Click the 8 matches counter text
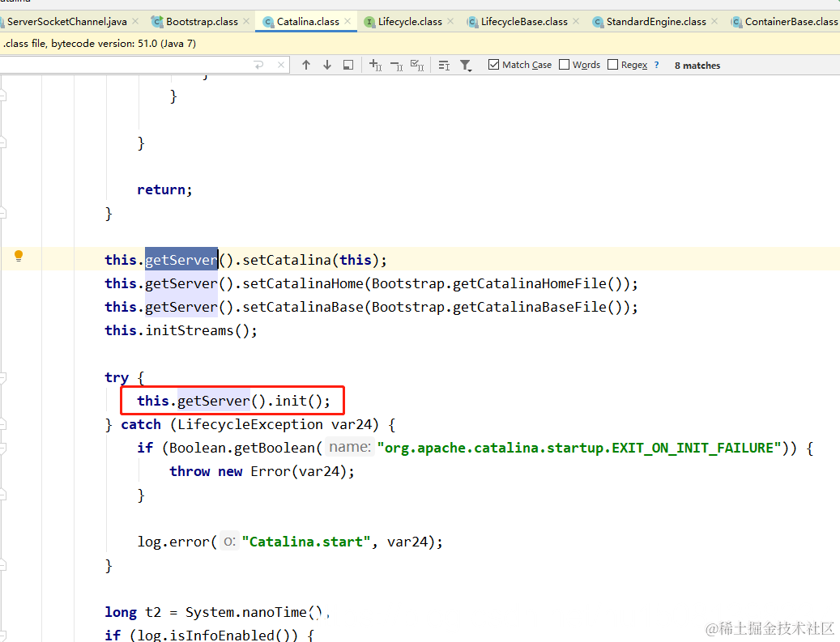 [x=697, y=66]
